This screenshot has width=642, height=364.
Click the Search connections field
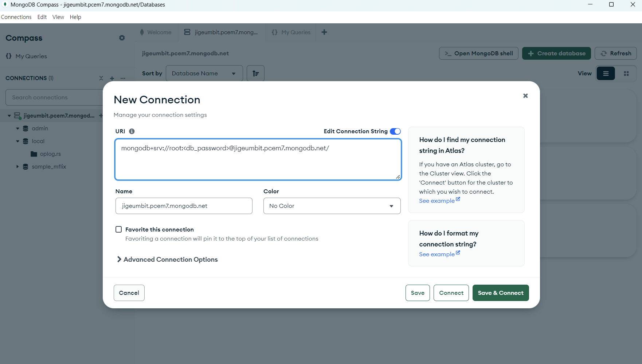(55, 98)
